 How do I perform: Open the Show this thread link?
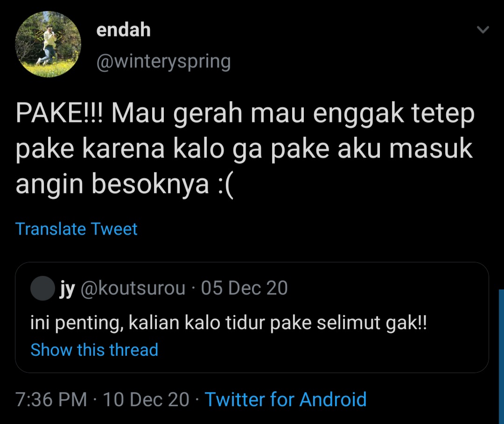[94, 350]
